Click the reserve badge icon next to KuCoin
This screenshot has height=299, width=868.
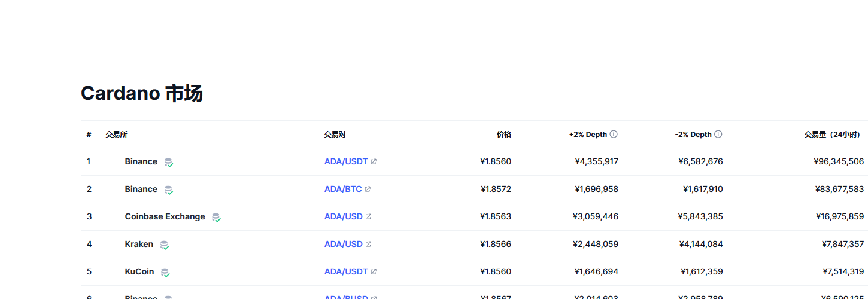pyautogui.click(x=165, y=273)
